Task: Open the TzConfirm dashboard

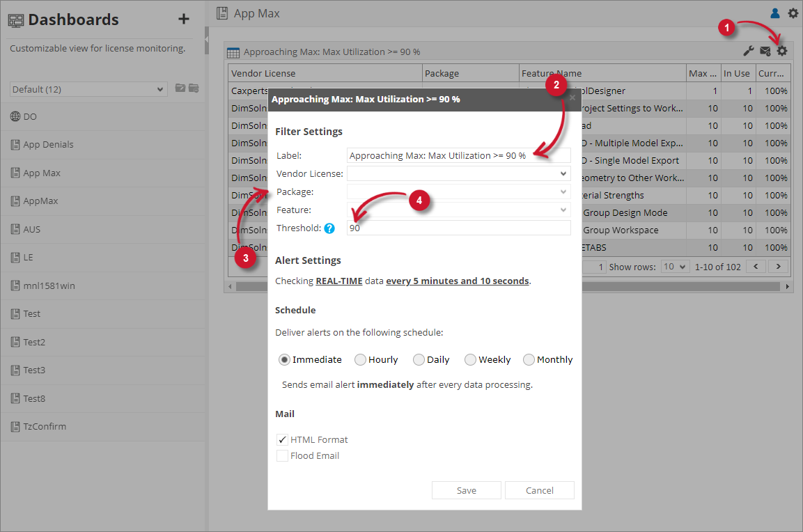Action: coord(102,427)
